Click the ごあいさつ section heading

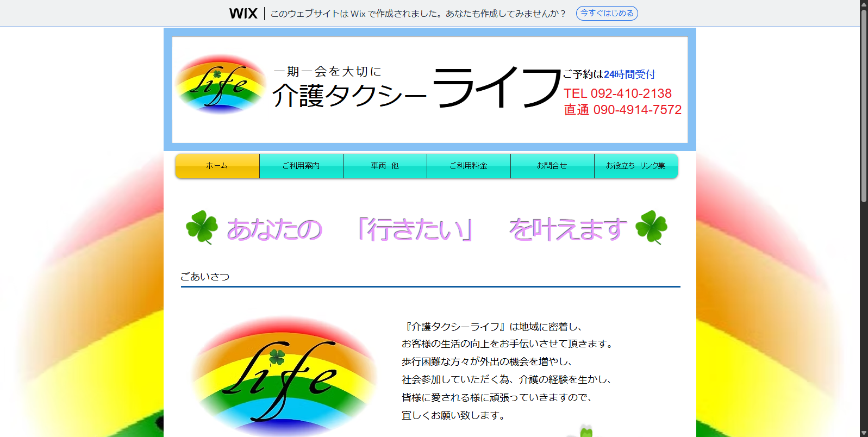click(x=205, y=277)
